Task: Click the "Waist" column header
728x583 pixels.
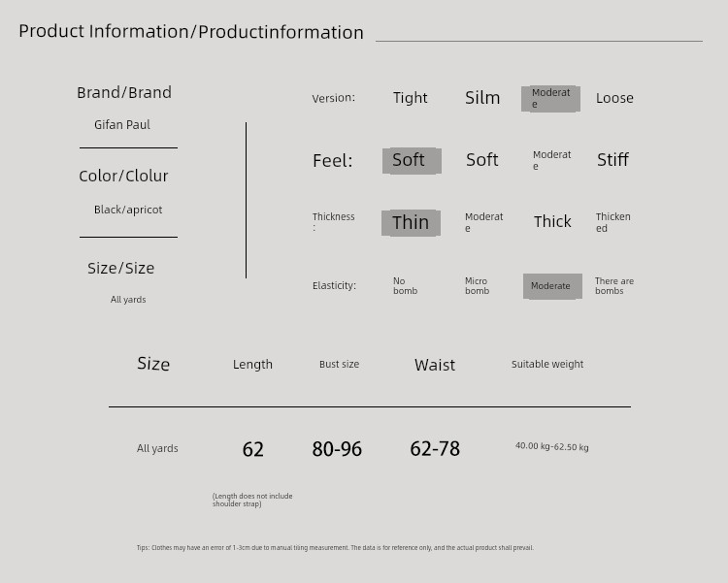Action: pyautogui.click(x=435, y=365)
